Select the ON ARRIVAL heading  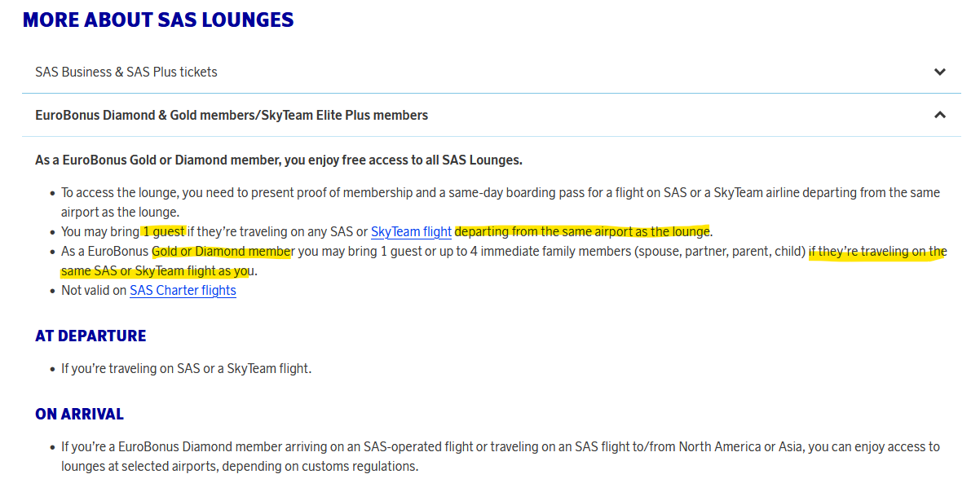pos(79,414)
